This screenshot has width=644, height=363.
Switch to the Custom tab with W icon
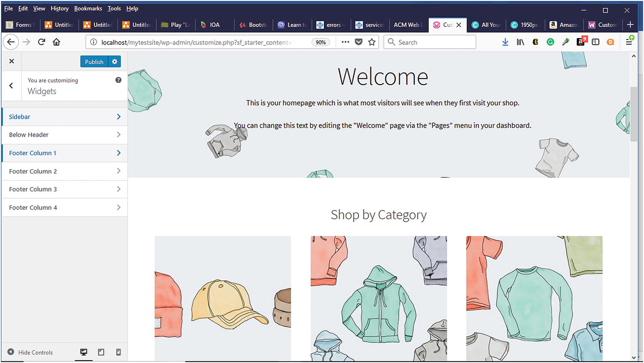603,25
